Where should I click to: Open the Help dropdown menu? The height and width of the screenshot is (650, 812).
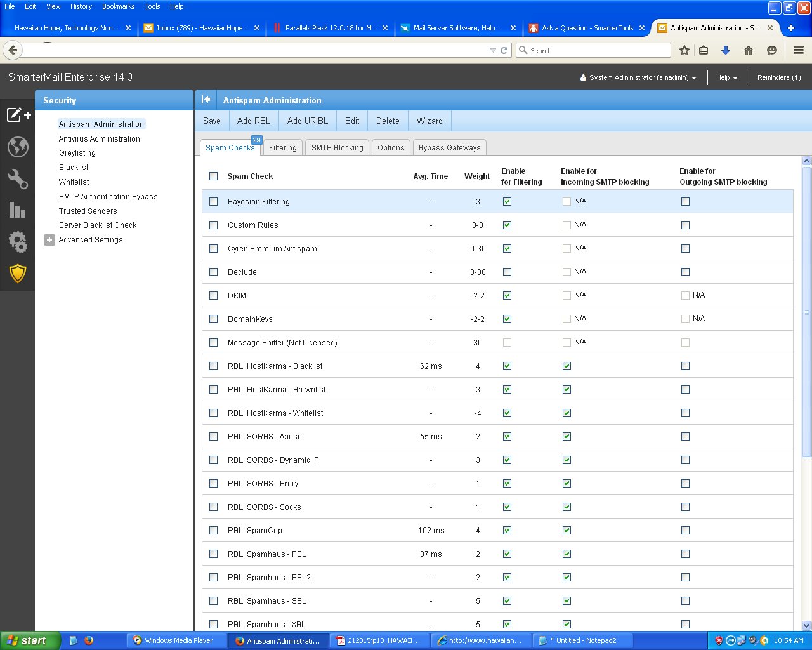[726, 77]
